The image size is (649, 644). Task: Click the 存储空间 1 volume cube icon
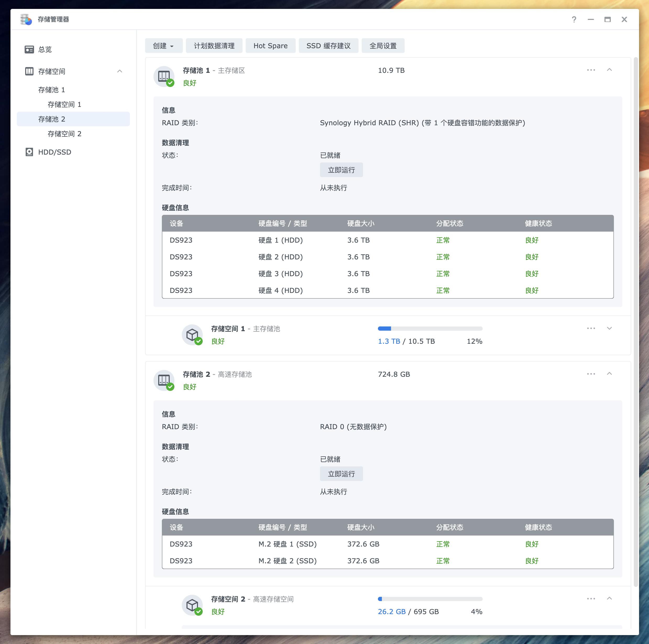point(193,335)
